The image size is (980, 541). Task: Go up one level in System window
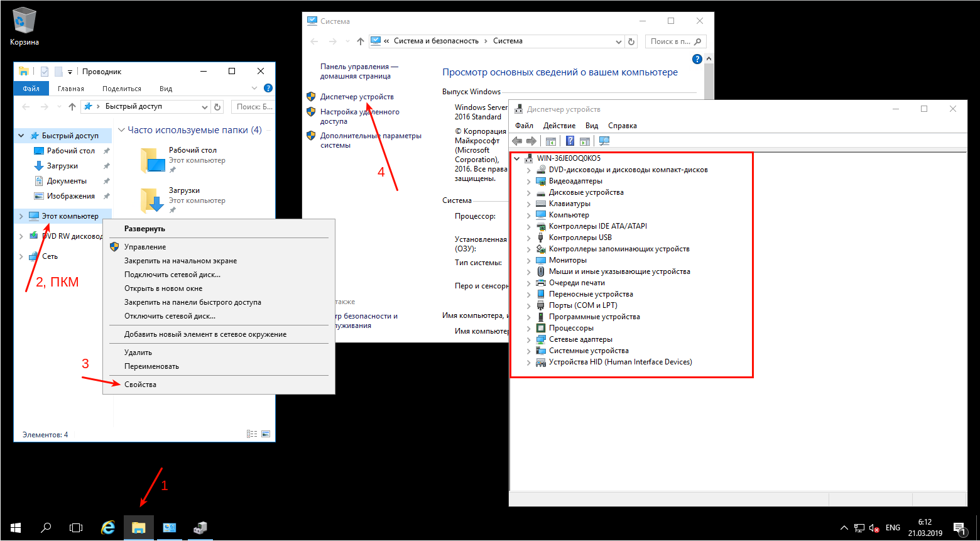point(360,41)
